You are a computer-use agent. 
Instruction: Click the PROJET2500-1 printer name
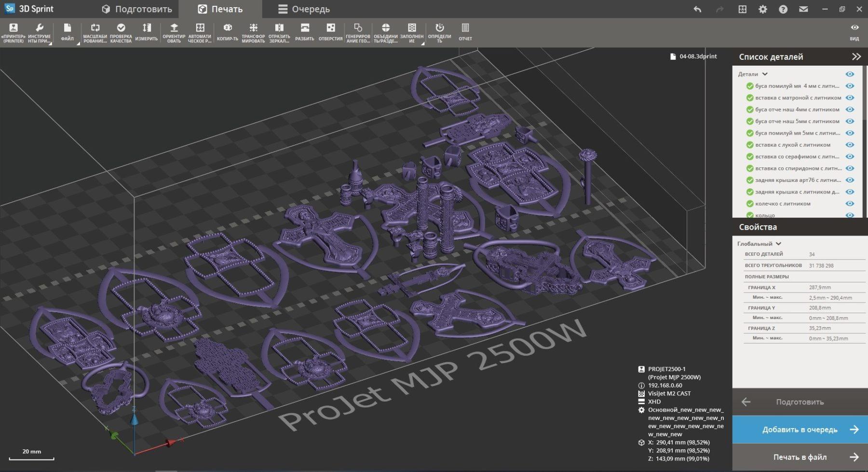point(667,369)
